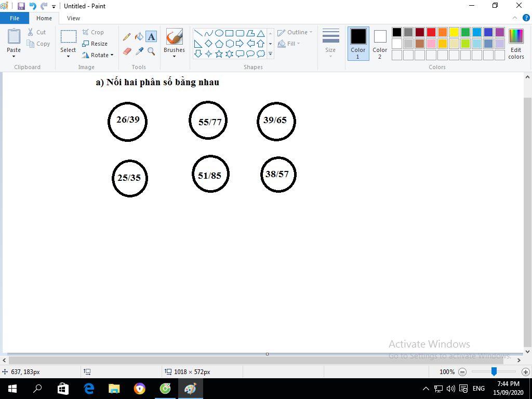532x399 pixels.
Task: Open taskbar Search
Action: click(x=37, y=389)
